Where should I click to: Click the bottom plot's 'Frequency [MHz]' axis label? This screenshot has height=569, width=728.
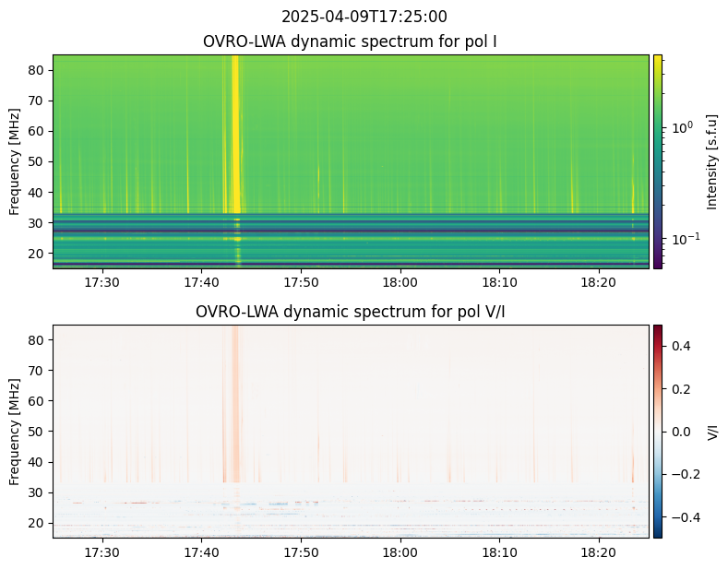coord(16,431)
